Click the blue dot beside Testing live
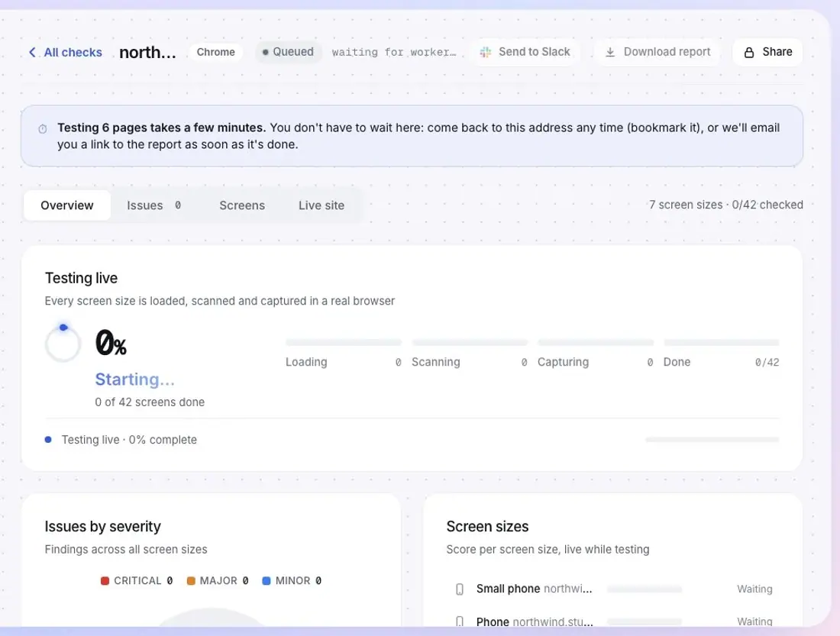 pos(48,439)
